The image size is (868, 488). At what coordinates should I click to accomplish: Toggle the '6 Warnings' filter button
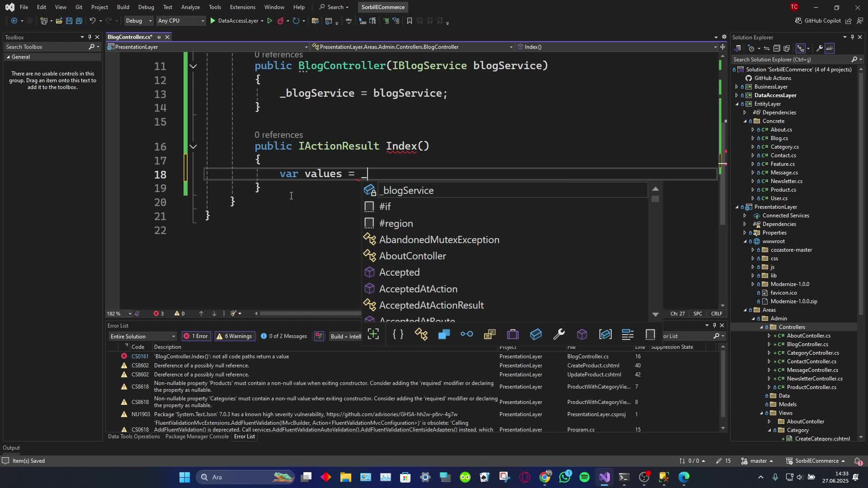click(234, 336)
